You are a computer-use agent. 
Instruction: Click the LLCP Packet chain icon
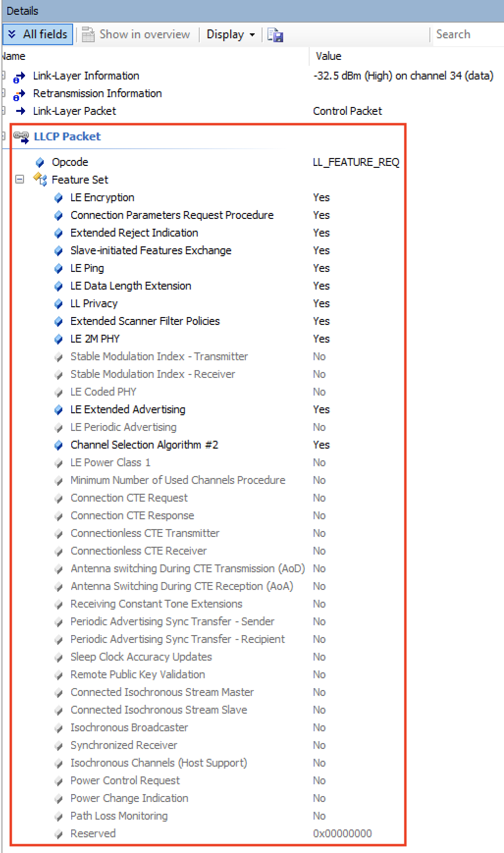(21, 136)
